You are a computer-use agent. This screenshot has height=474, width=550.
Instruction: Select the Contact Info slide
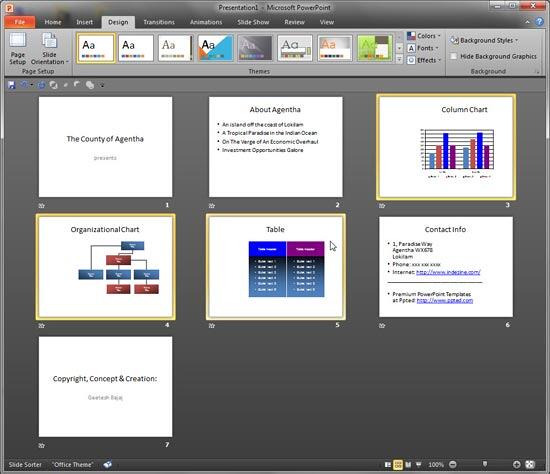click(446, 267)
